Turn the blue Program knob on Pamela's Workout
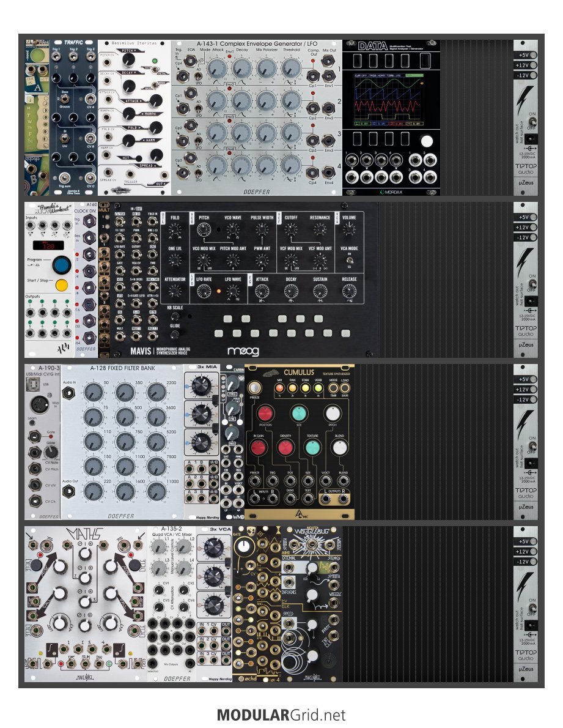 [x=61, y=265]
